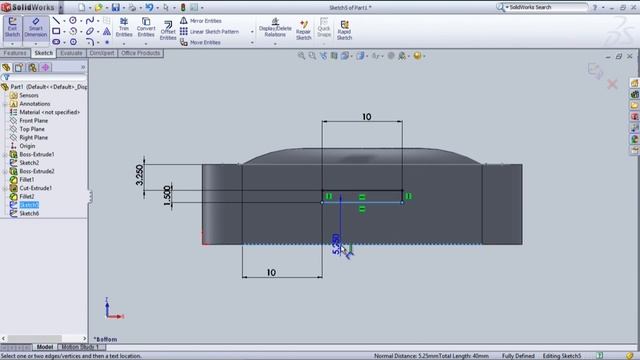Image resolution: width=640 pixels, height=360 pixels.
Task: Select the Corner Rectangle tool
Action: [56, 31]
